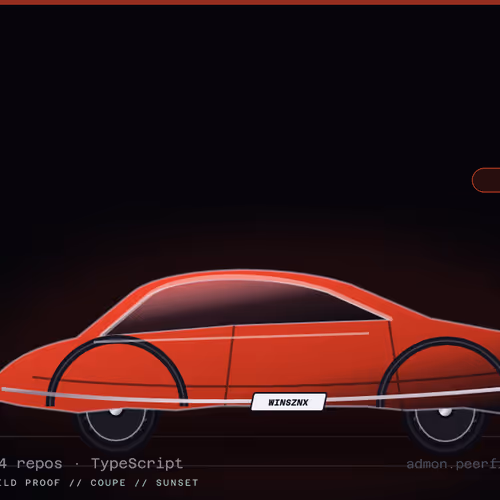Click the white hub of the rear wheel
The width and height of the screenshot is (500, 500).
tap(445, 412)
